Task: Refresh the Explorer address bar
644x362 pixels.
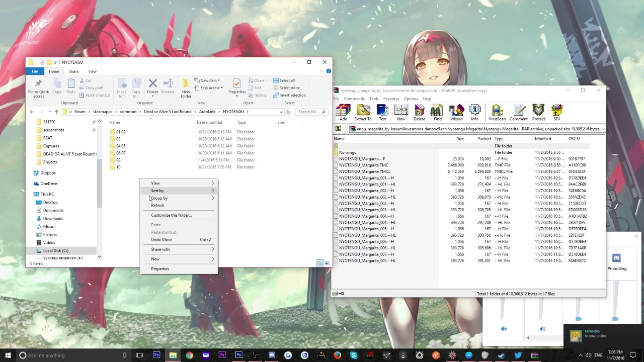Action: [x=288, y=112]
